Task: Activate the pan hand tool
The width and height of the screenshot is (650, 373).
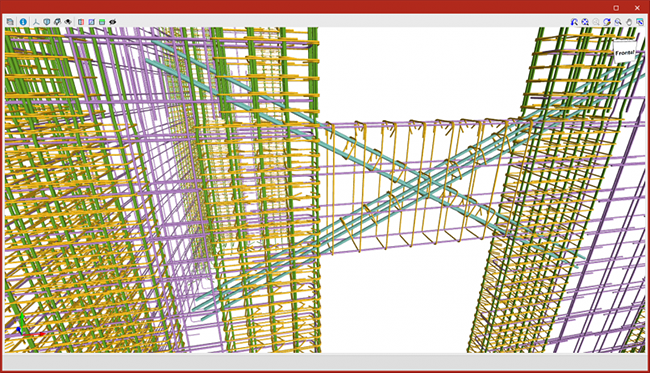Action: click(x=629, y=22)
